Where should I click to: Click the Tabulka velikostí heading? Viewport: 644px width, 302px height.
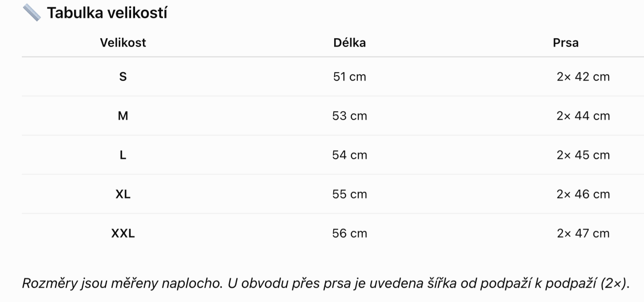point(107,13)
